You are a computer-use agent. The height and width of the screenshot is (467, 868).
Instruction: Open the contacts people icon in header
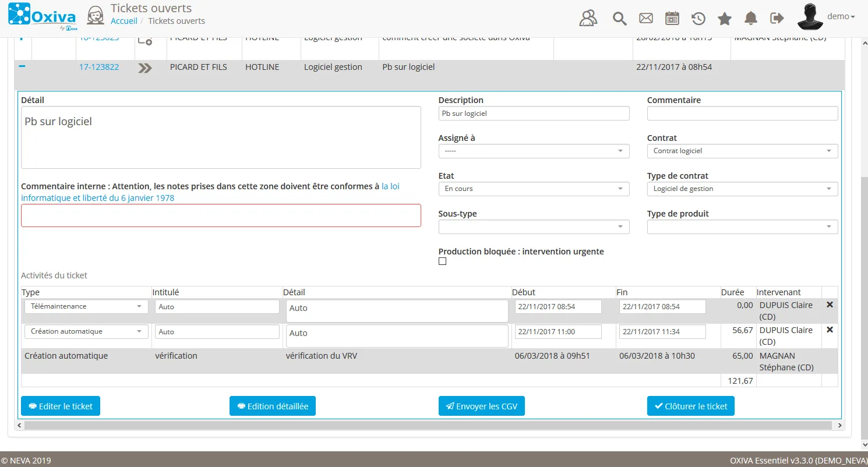coord(588,18)
